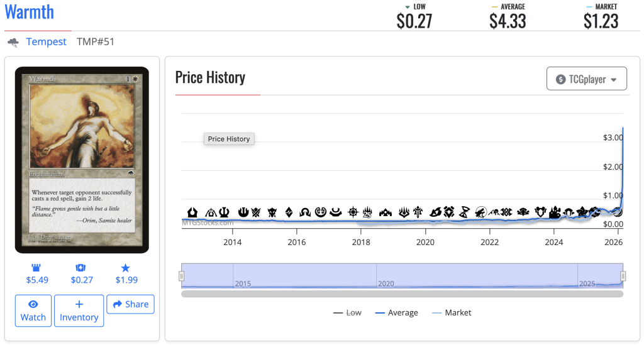Click the Warmth card image thumbnail
644x345 pixels.
[x=82, y=160]
